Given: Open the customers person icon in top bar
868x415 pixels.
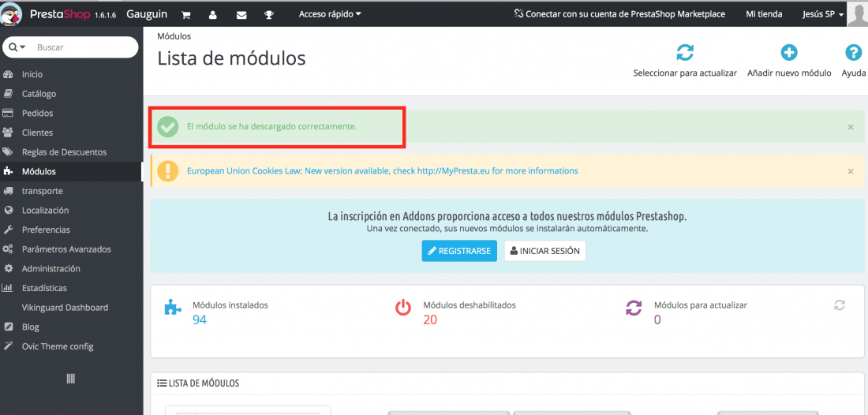Looking at the screenshot, I should [212, 15].
